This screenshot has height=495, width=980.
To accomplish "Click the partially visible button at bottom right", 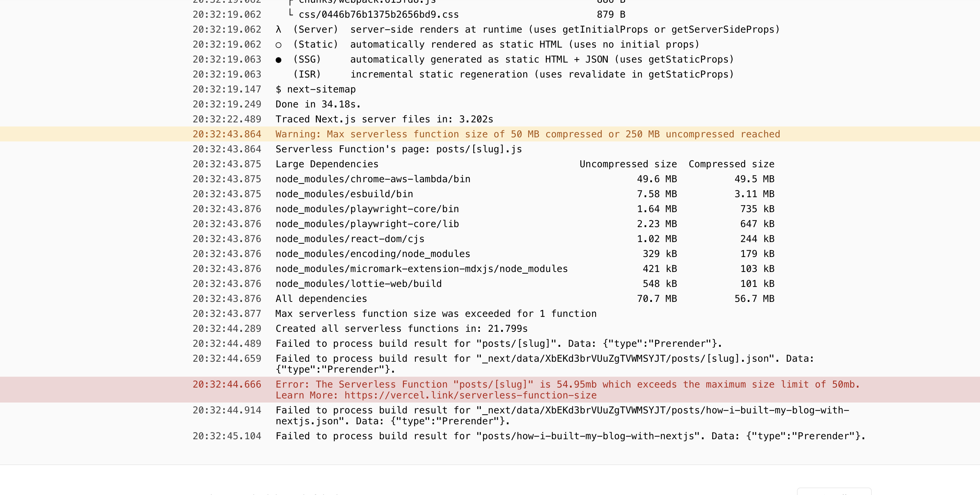I will point(834,492).
